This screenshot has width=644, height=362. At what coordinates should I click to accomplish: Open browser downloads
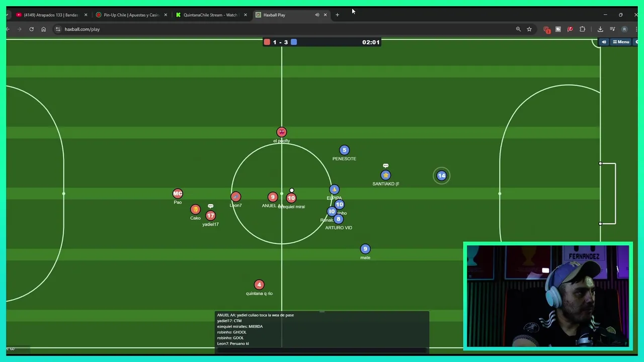pyautogui.click(x=600, y=29)
